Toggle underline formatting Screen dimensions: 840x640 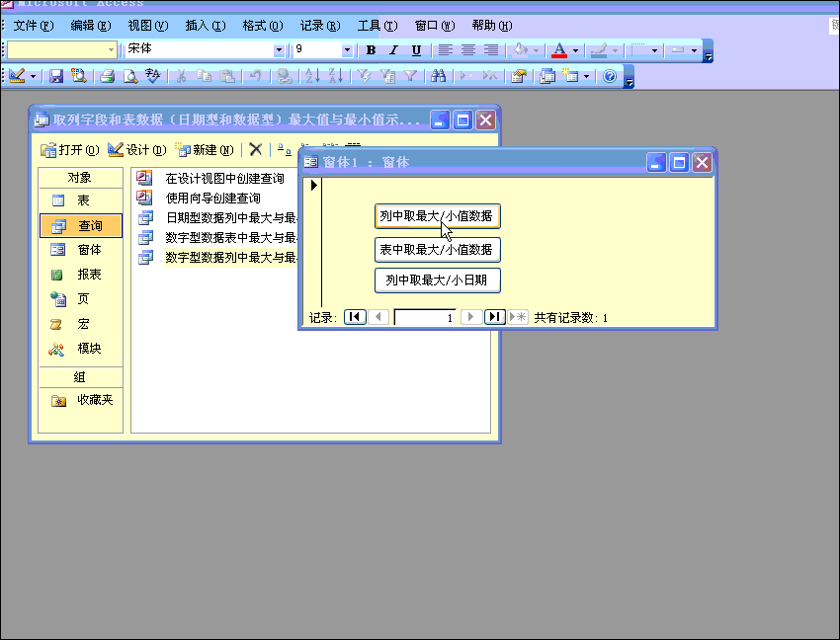coord(416,50)
